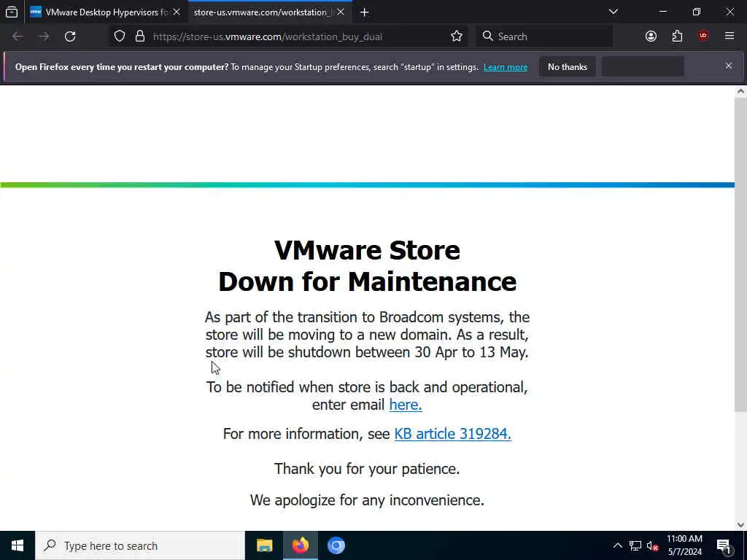Open the network status tray icon
Screen dimensions: 747x560
[x=635, y=545]
